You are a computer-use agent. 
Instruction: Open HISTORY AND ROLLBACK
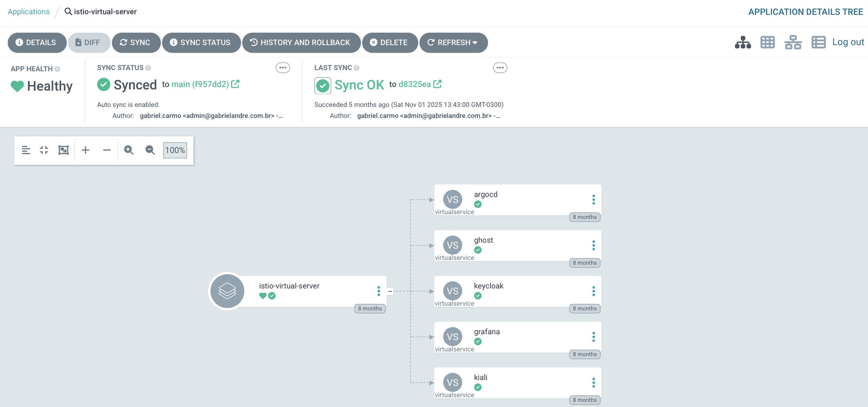pos(301,43)
